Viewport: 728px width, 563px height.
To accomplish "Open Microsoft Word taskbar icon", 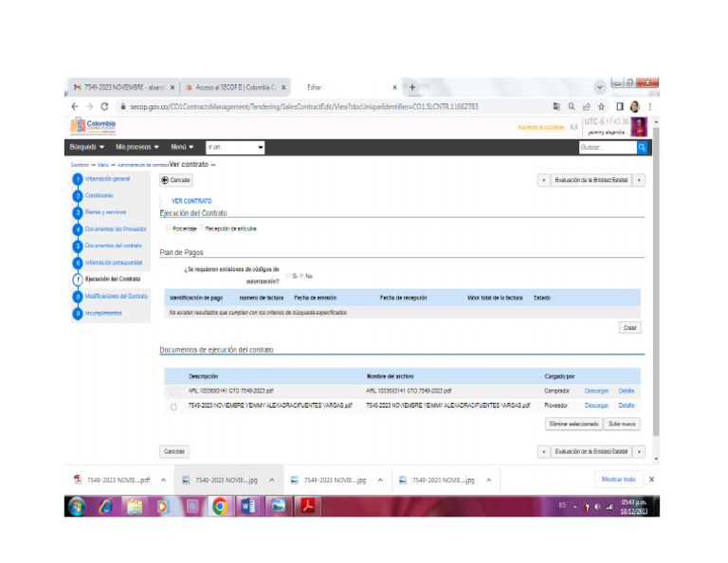I will 248,506.
